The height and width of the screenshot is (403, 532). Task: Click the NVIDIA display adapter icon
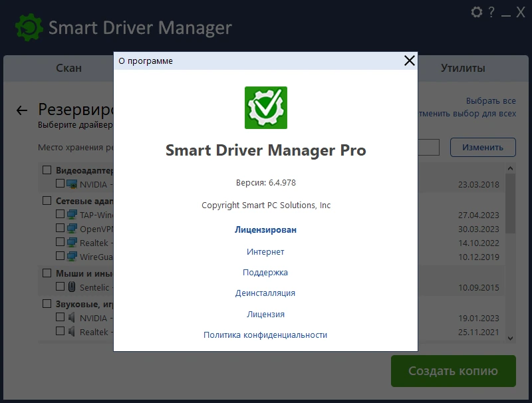(72, 184)
